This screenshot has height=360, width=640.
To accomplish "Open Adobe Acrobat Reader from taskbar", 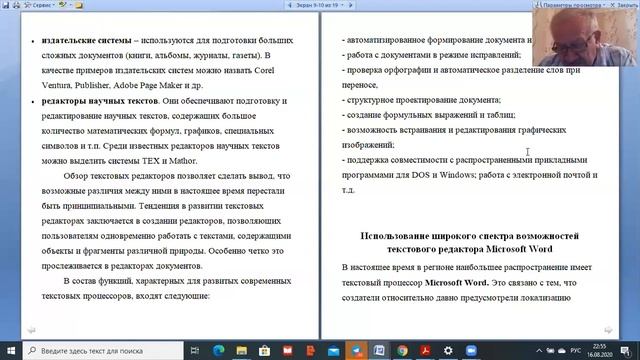I will (x=425, y=351).
